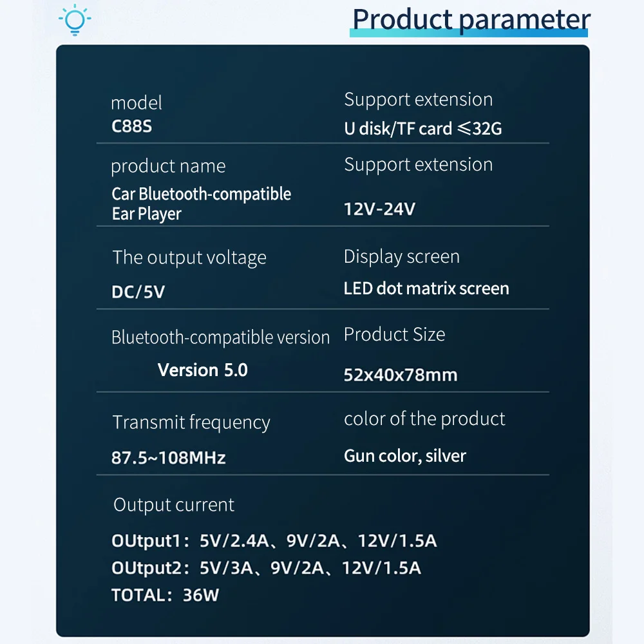The height and width of the screenshot is (644, 644).
Task: Click the U disk/TF card ≤32G text
Action: coord(423,129)
